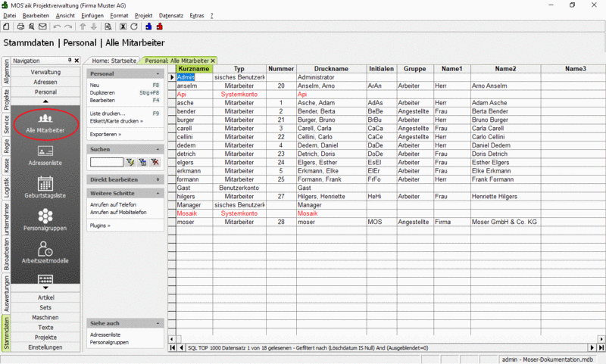Select the Projekte vertical tab
Viewport: 606px width, 364px height.
pos(6,99)
